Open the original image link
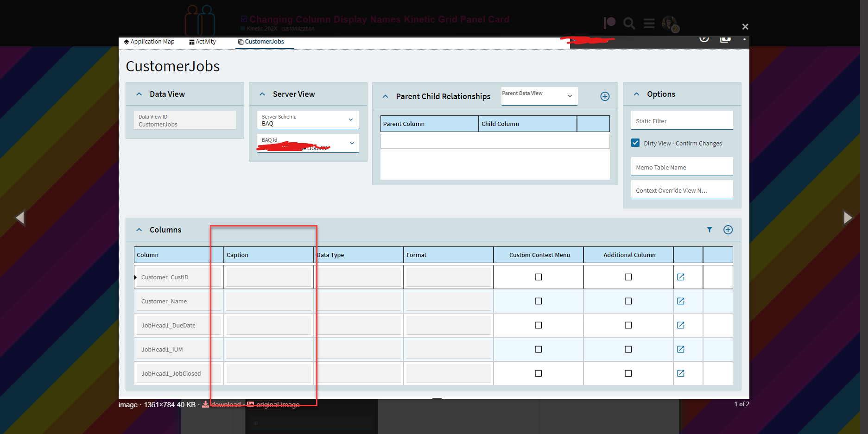 273,405
